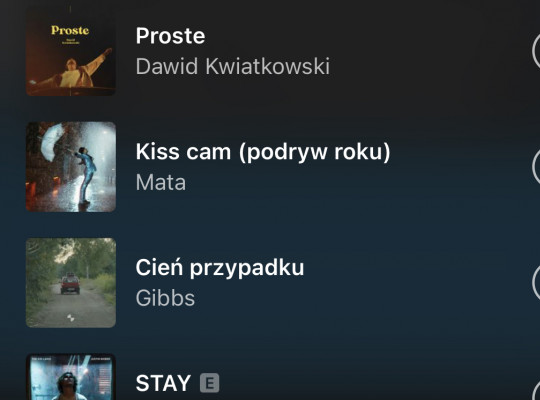Click the red car on Cień przypadku cover

point(70,285)
